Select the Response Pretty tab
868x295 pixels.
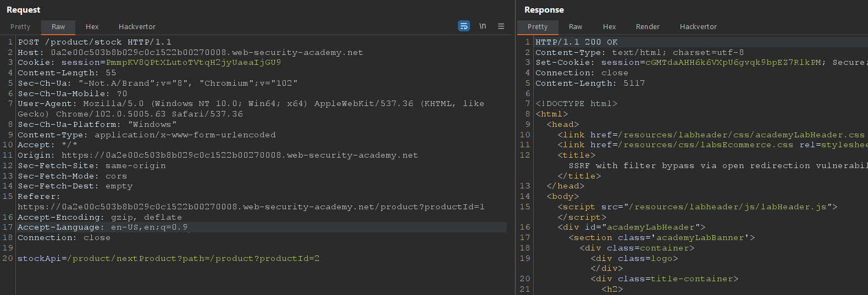[x=538, y=26]
